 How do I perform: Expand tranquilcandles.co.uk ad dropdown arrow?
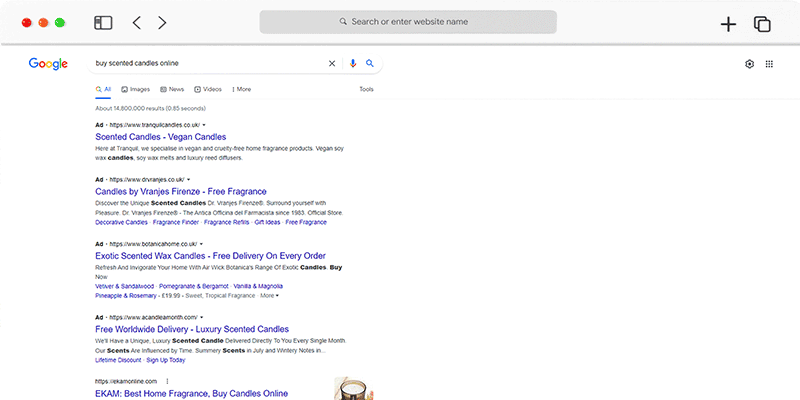[204, 125]
